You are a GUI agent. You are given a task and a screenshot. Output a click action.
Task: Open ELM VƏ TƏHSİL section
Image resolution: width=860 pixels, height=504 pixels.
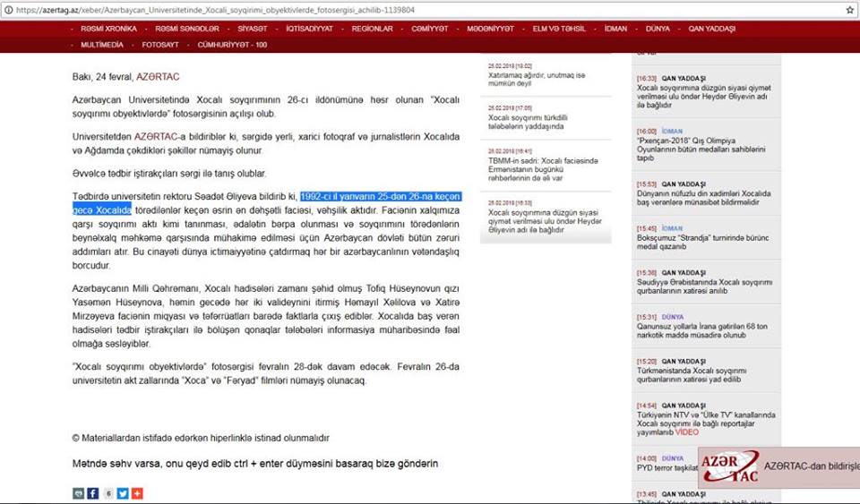click(x=559, y=29)
